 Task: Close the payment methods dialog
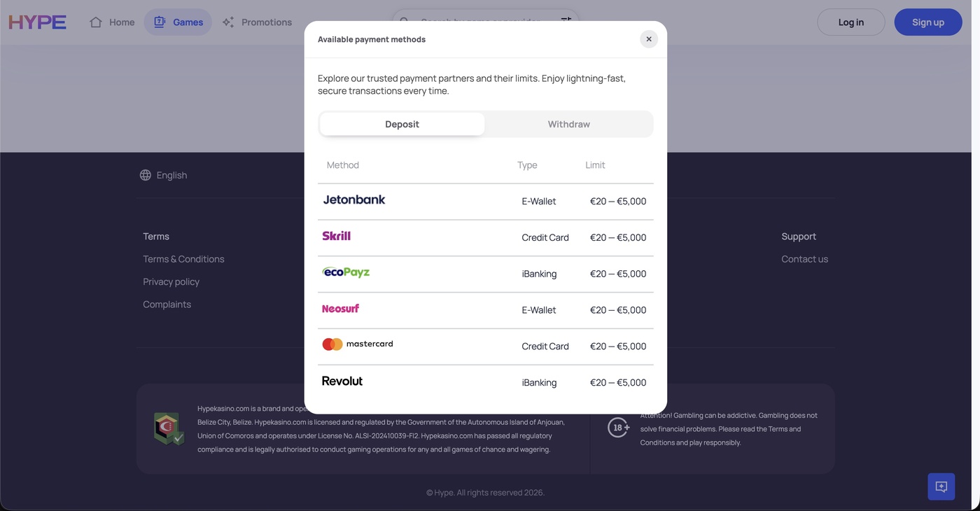649,39
